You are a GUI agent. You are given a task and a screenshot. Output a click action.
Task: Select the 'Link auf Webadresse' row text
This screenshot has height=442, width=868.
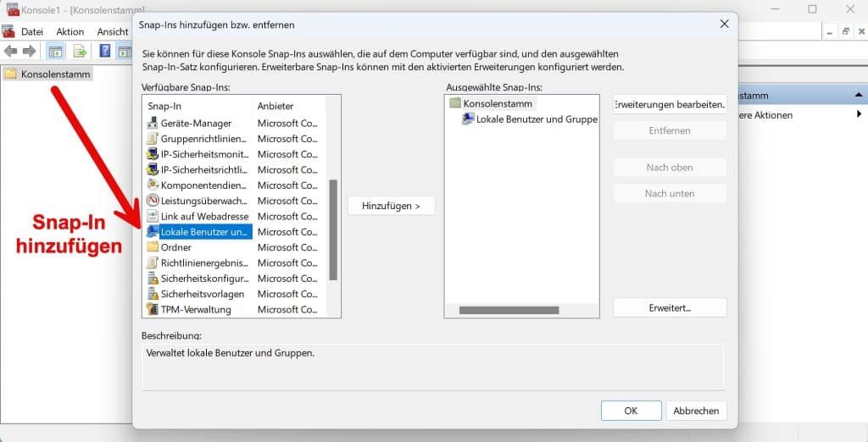click(205, 216)
